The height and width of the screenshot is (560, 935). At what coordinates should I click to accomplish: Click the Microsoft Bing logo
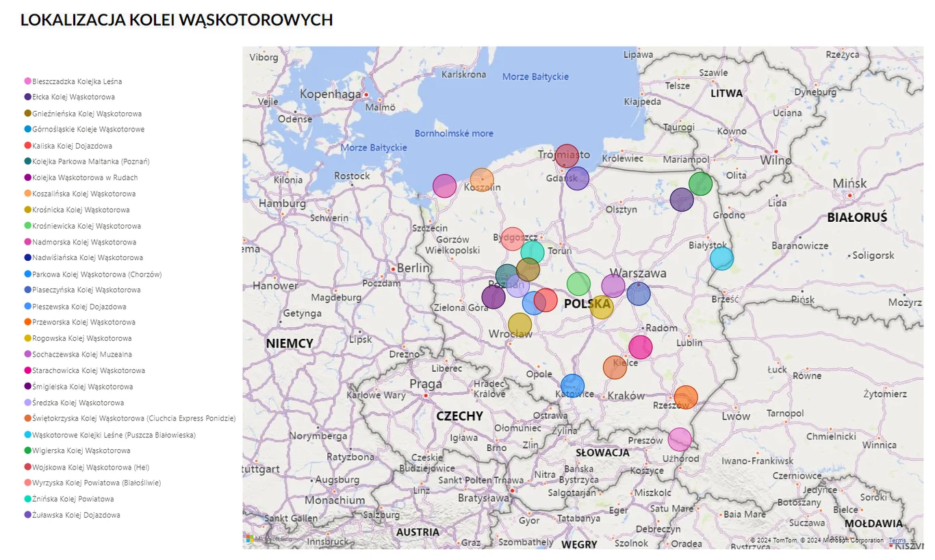tap(270, 539)
